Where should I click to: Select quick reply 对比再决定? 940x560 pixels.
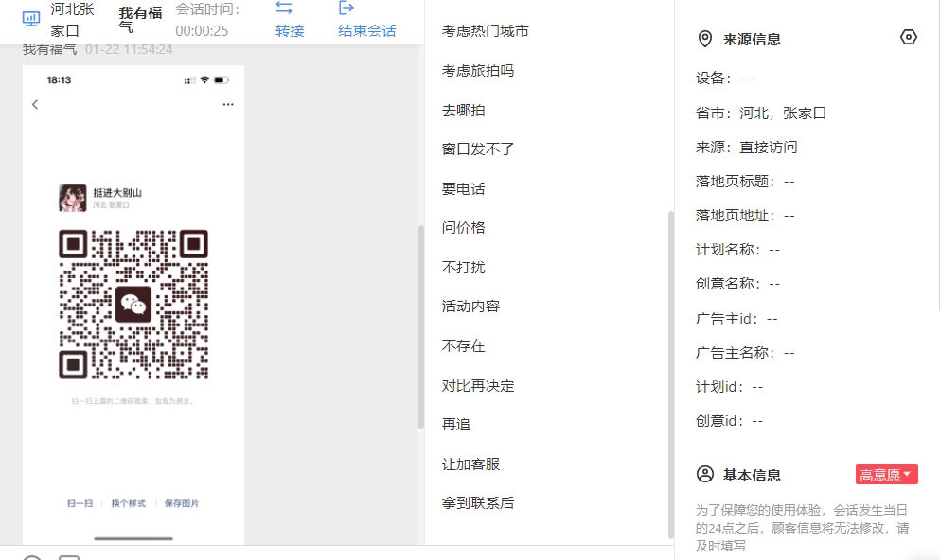pos(478,385)
